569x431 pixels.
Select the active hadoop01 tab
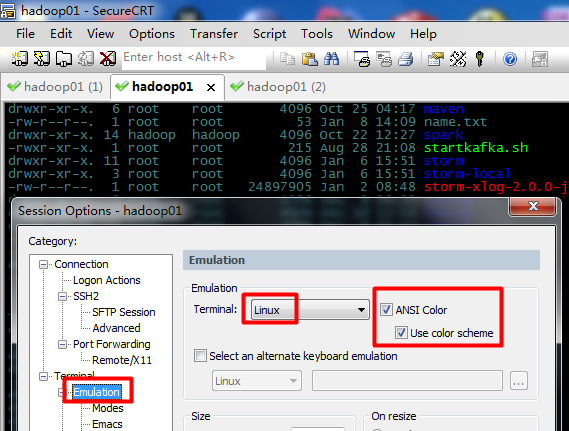tap(162, 87)
